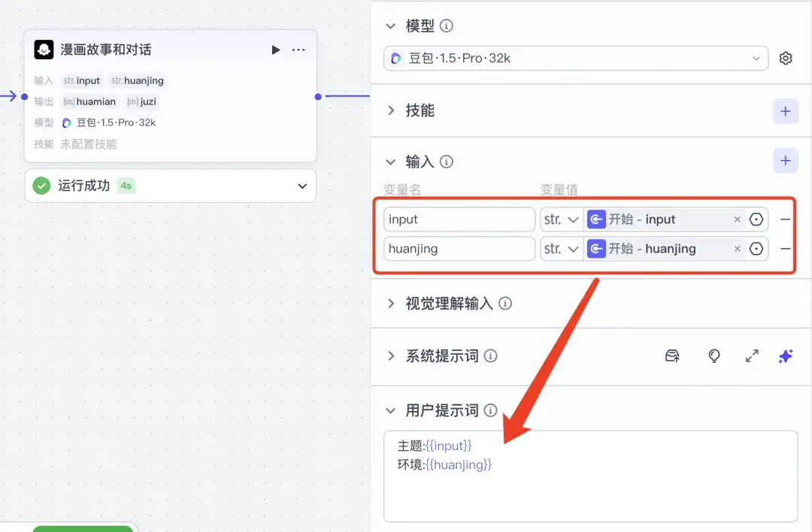The image size is (812, 532).
Task: Expand the 系统提示词 section
Action: click(391, 356)
